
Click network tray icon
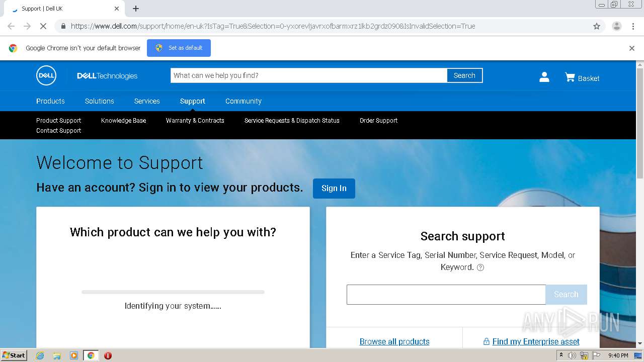point(584,355)
